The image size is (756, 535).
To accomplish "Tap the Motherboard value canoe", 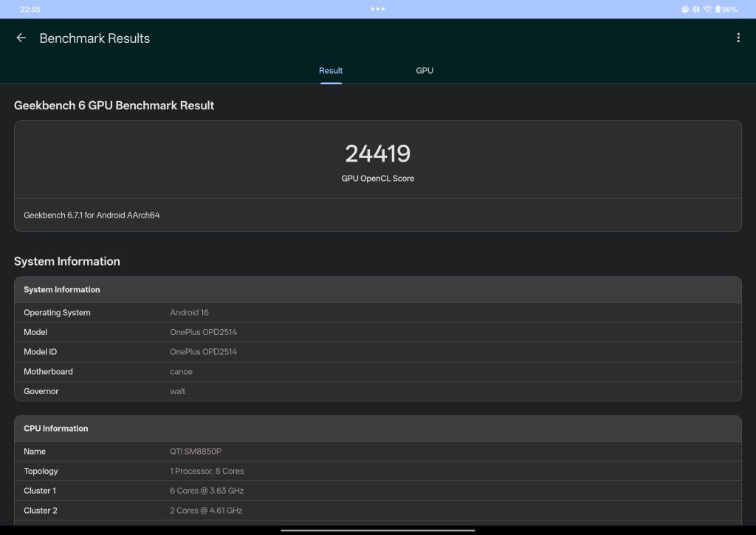I will 182,372.
